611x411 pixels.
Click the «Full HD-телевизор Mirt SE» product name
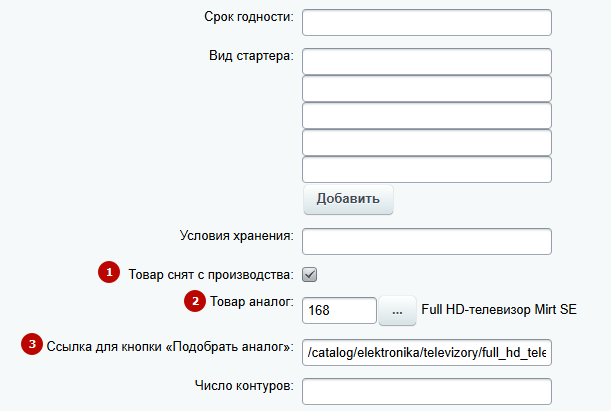coord(499,310)
